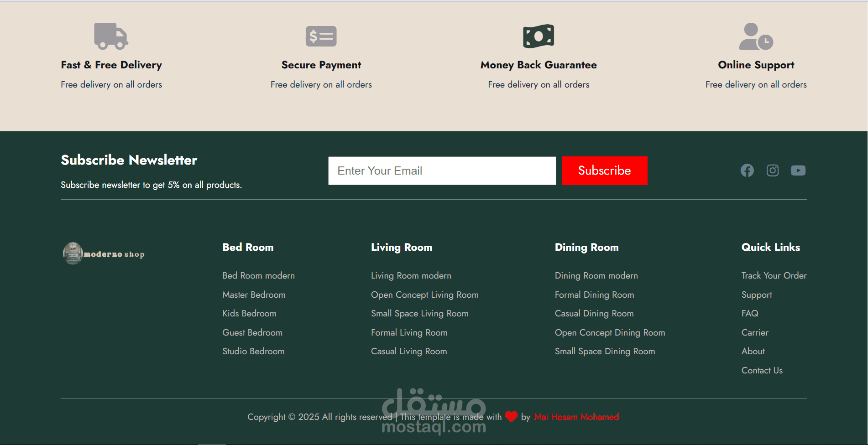Click the moderno shop logo

pyautogui.click(x=104, y=254)
